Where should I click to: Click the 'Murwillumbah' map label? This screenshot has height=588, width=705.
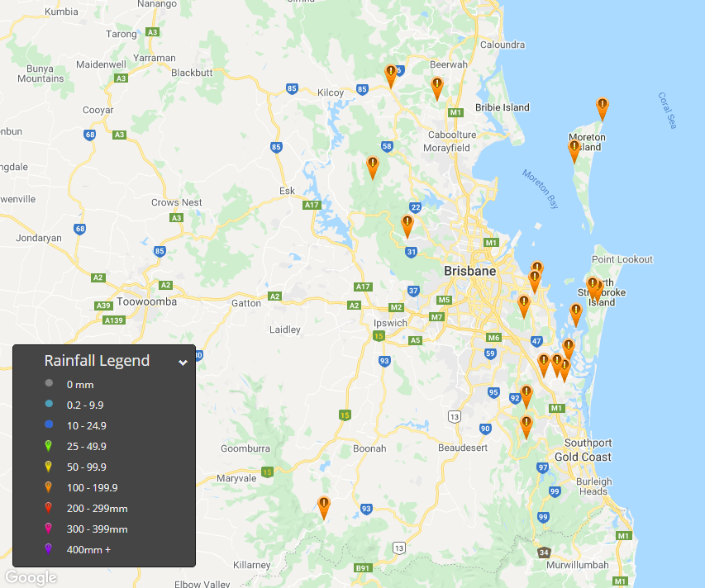pos(578,565)
